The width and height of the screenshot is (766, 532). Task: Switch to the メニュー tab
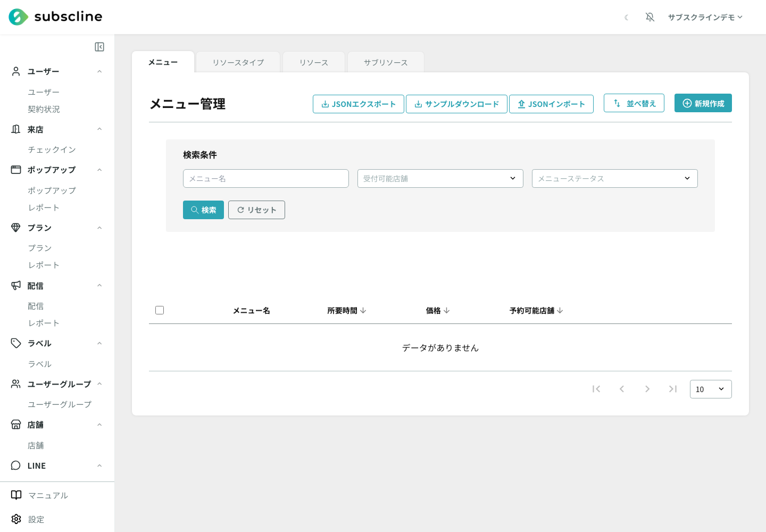163,62
